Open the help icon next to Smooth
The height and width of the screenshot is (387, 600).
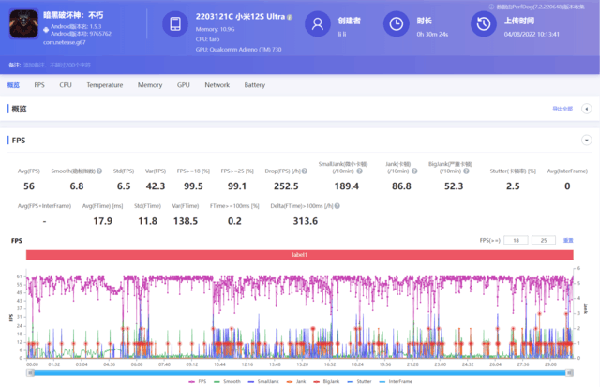(x=99, y=171)
